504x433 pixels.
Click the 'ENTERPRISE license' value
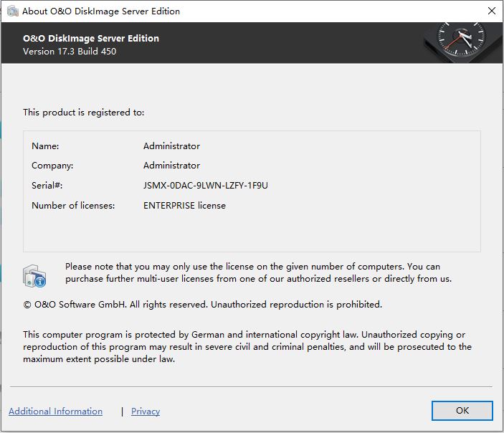point(184,206)
